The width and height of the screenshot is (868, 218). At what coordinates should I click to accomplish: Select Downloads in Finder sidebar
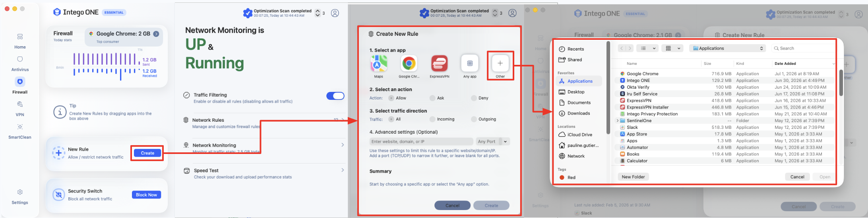579,113
